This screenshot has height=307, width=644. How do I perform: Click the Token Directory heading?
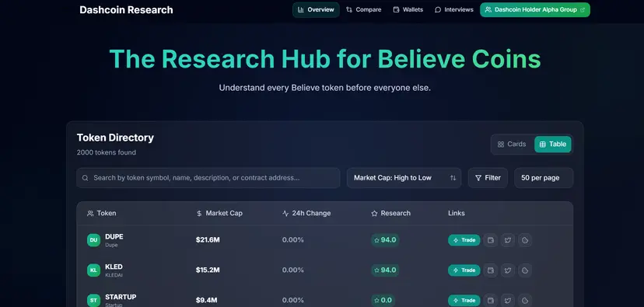click(x=115, y=138)
